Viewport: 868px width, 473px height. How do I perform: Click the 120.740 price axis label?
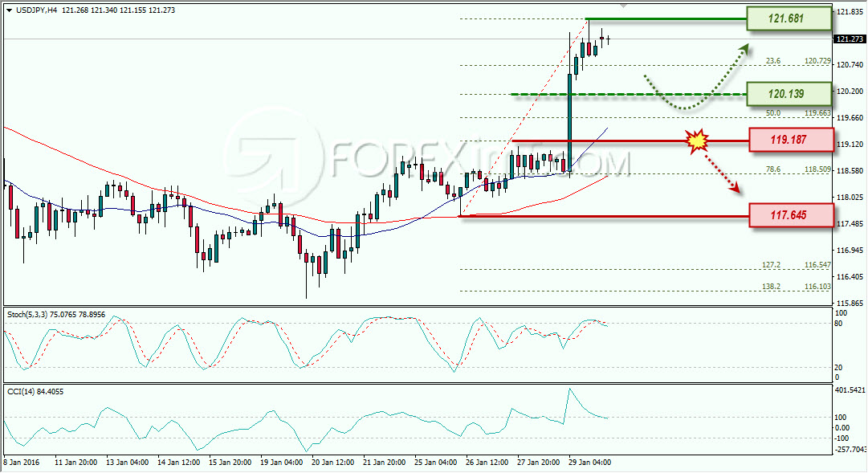[850, 65]
